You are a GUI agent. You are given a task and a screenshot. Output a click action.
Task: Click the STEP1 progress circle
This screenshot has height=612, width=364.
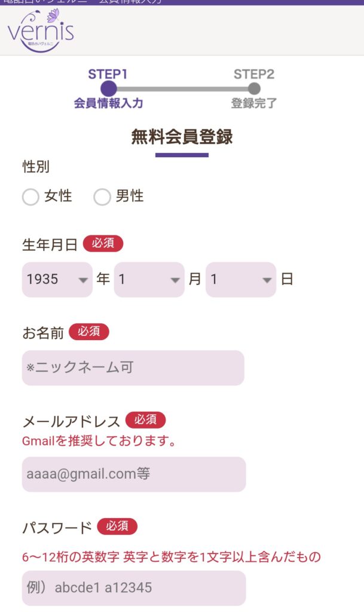tap(108, 89)
